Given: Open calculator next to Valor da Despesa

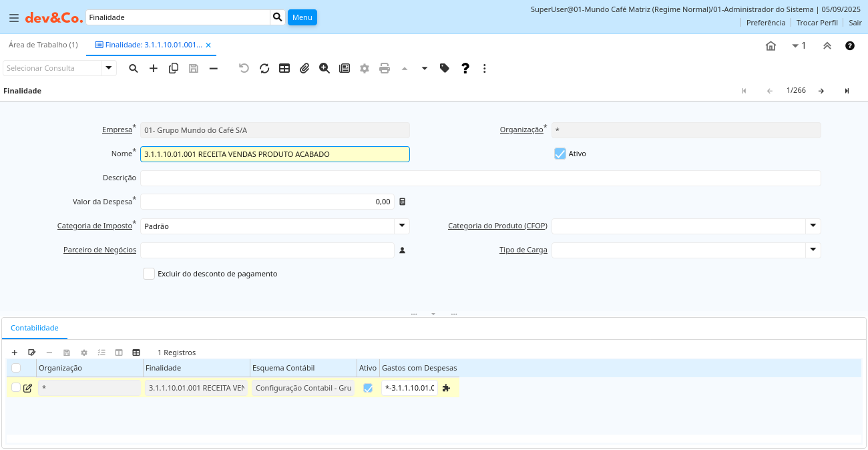Looking at the screenshot, I should (402, 202).
